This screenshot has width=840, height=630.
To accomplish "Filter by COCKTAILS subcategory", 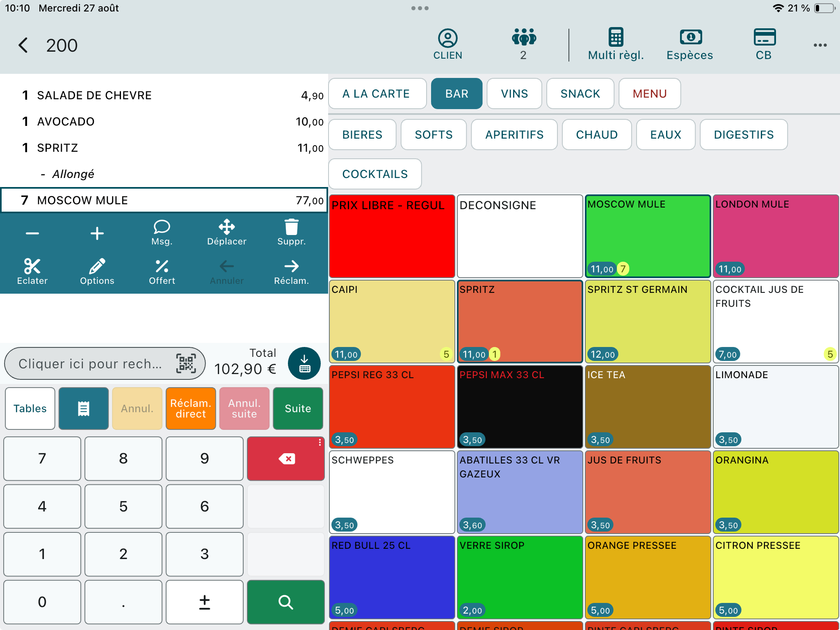I will click(x=375, y=174).
